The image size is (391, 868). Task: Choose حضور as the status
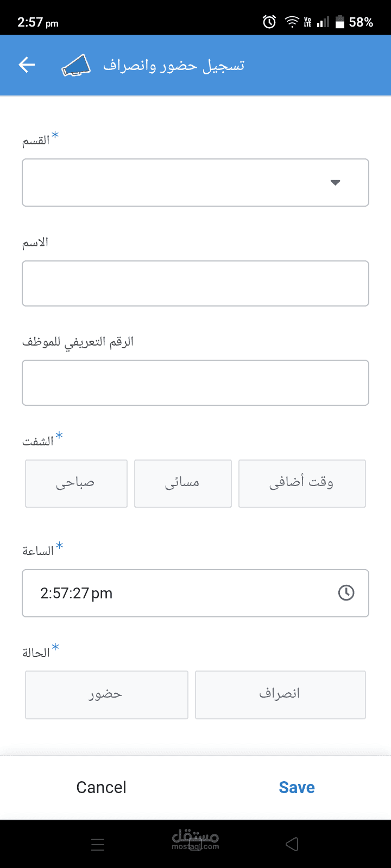click(x=106, y=694)
